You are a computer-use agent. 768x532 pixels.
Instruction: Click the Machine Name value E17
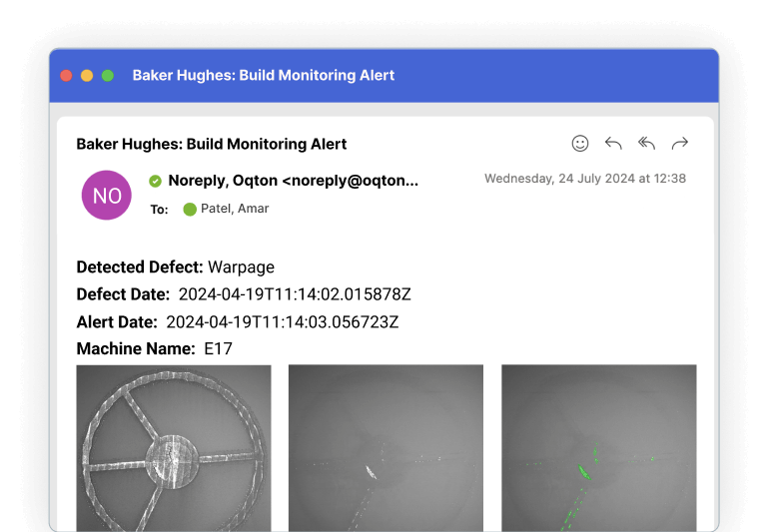point(218,349)
